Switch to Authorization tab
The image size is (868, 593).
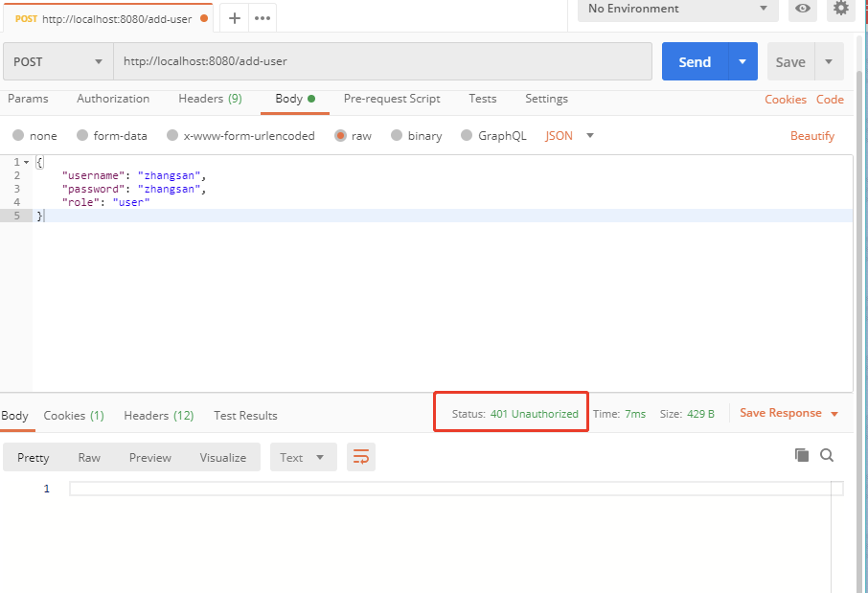113,99
